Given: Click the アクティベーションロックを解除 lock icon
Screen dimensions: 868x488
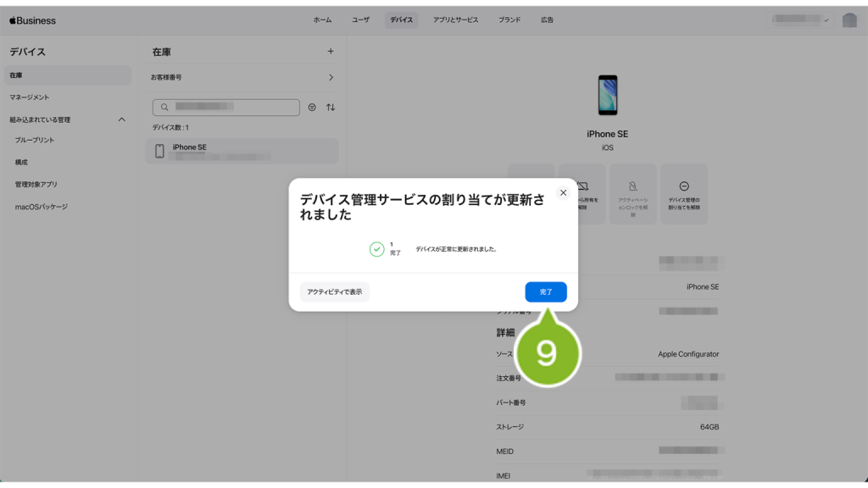Looking at the screenshot, I should pos(633,187).
